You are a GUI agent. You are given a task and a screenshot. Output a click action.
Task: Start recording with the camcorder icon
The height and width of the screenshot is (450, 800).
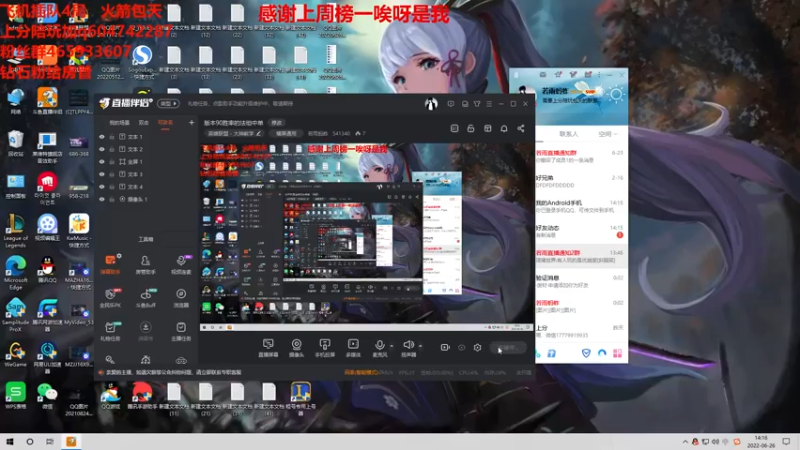[x=445, y=347]
